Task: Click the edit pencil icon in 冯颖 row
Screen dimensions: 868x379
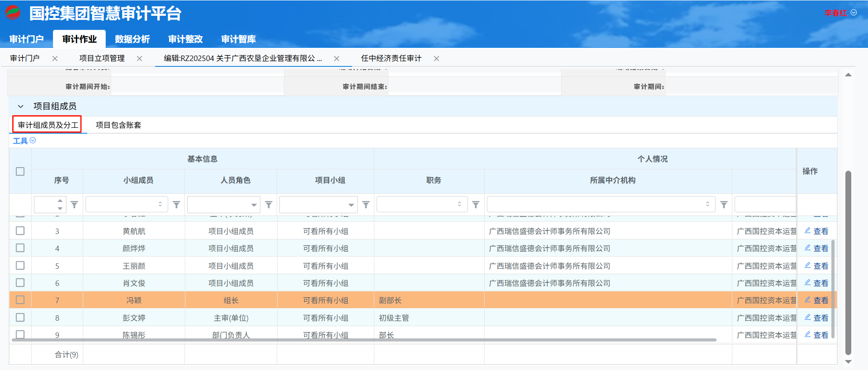Action: (x=807, y=299)
